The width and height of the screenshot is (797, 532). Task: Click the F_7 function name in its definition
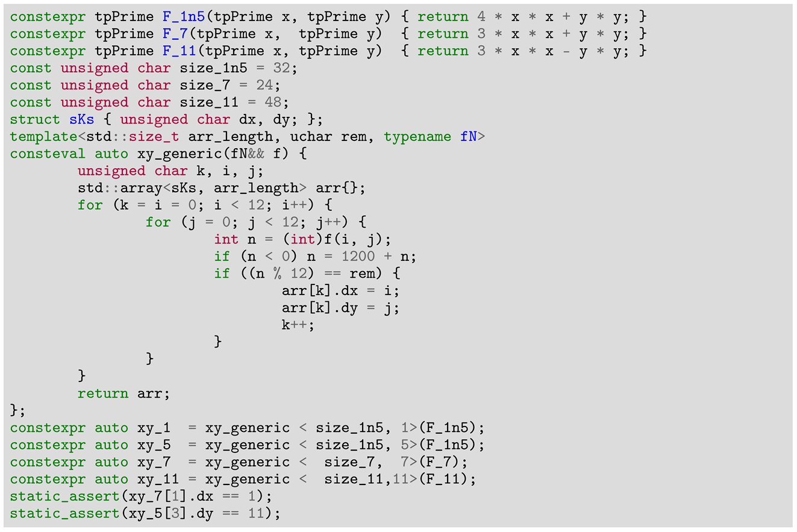click(175, 34)
